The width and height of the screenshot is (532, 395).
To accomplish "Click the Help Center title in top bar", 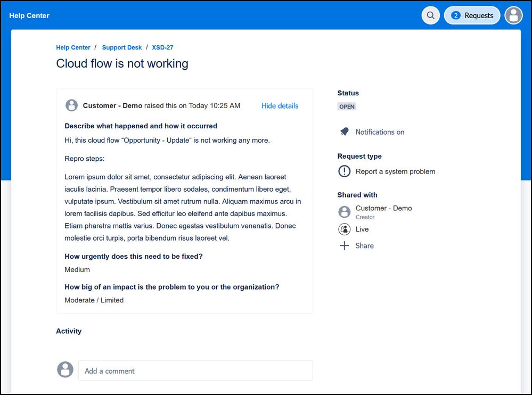I will 29,16.
